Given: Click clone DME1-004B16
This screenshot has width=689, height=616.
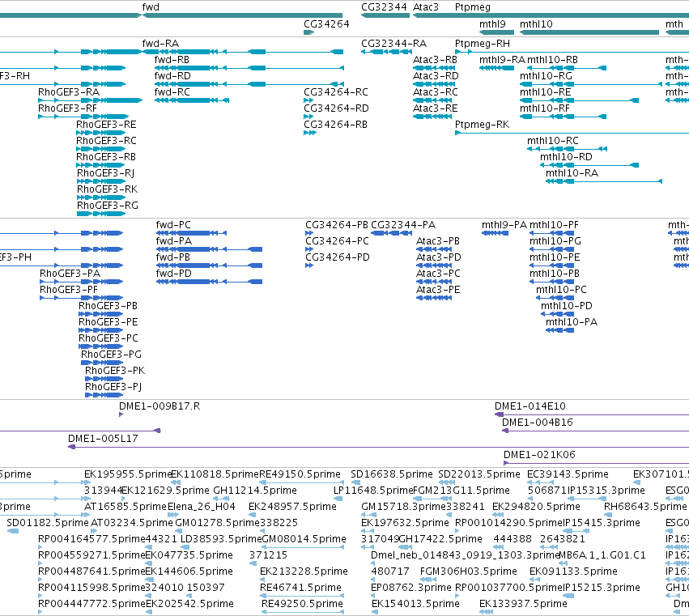Looking at the screenshot, I should (x=538, y=423).
